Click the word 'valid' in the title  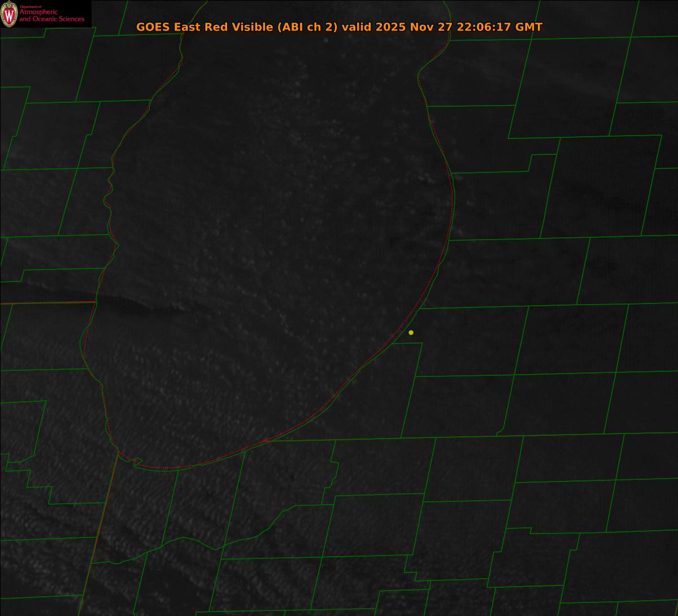pos(357,27)
